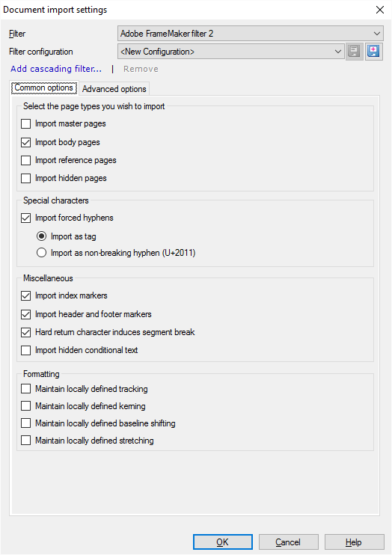Select the Common options tab
Image resolution: width=392 pixels, height=555 pixels.
44,88
